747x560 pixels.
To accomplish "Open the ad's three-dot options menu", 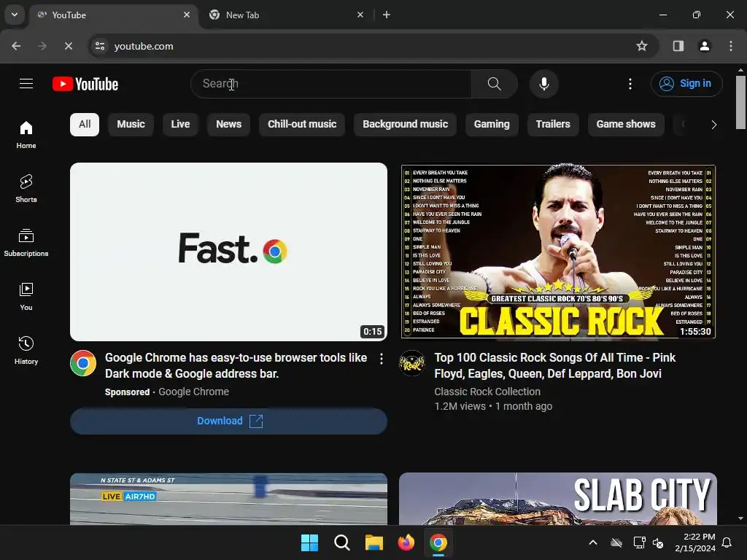I will tap(381, 359).
